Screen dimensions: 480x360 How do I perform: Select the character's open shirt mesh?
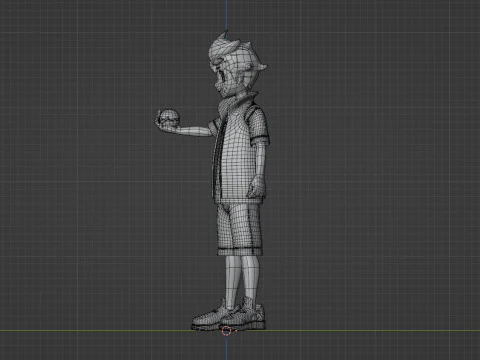click(x=239, y=150)
